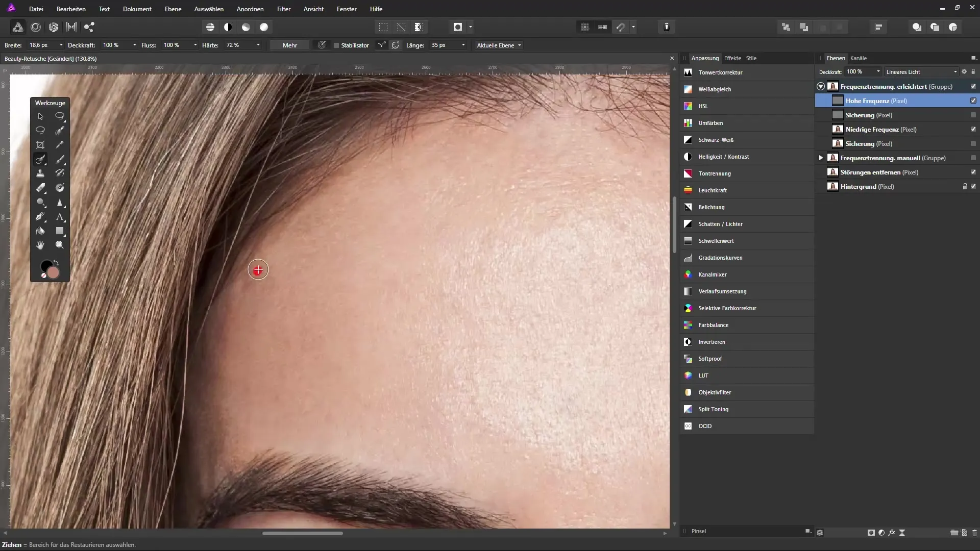Open the Lineares Licht blend mode dropdown
The width and height of the screenshot is (980, 551).
tap(921, 72)
